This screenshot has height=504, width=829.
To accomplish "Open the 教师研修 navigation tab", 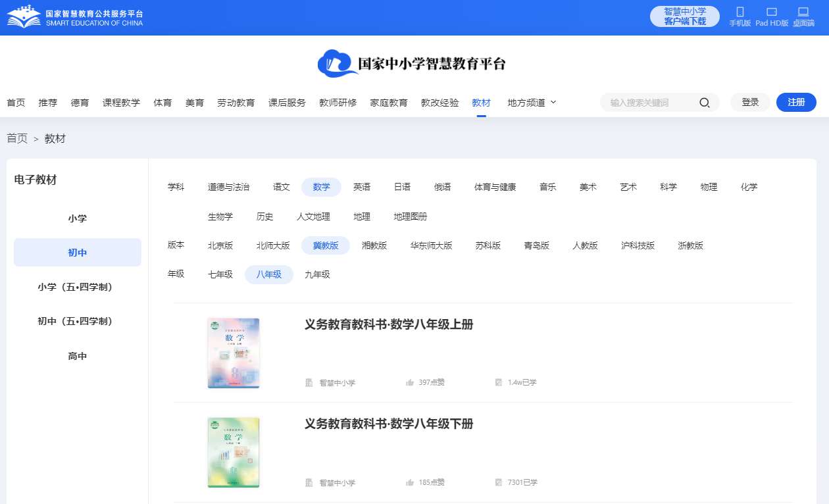I will point(338,103).
